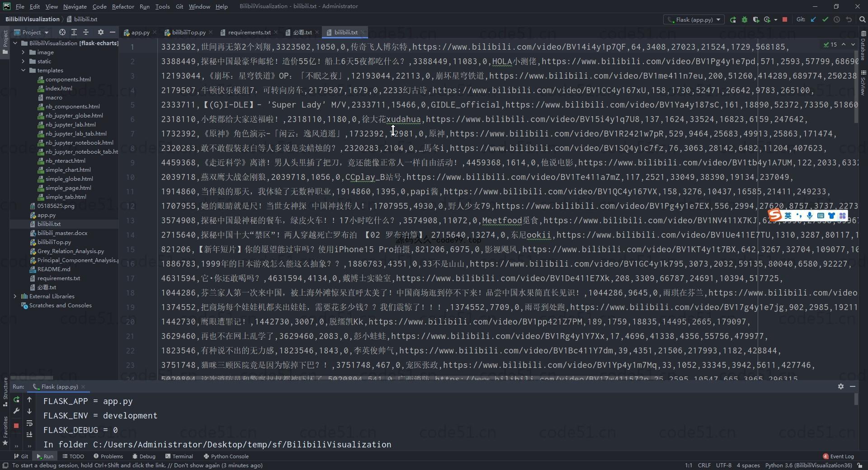The height and width of the screenshot is (470, 868).
Task: Expand all in Project panel
Action: tap(74, 32)
